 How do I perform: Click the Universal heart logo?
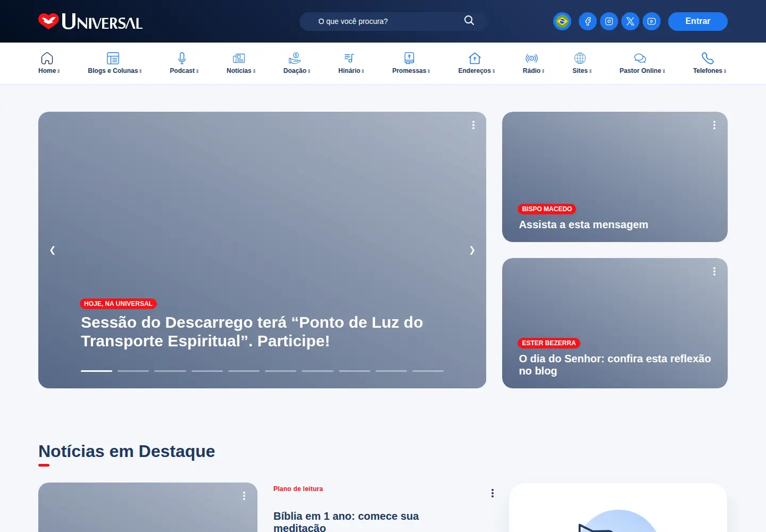(x=90, y=21)
